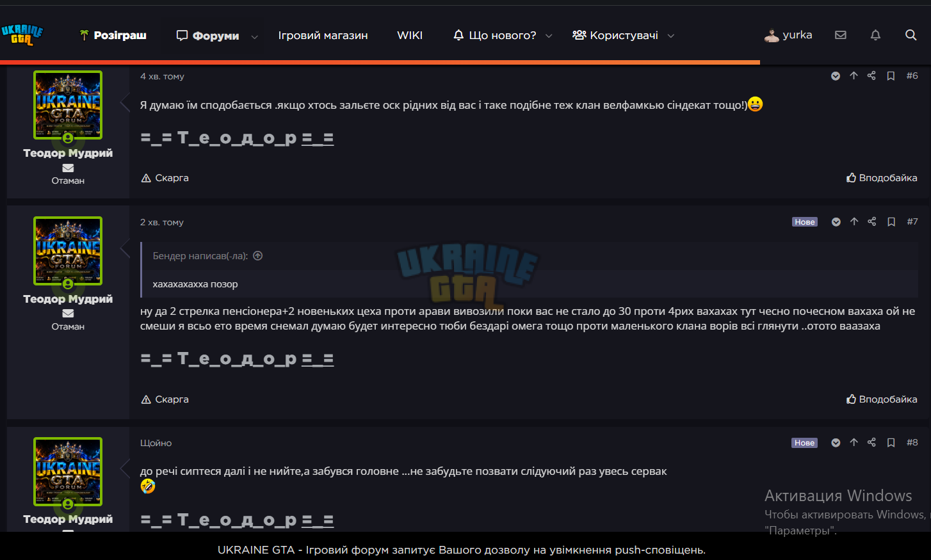The image size is (931, 560).
Task: Like post #7 with Вподобайка
Action: pos(882,399)
